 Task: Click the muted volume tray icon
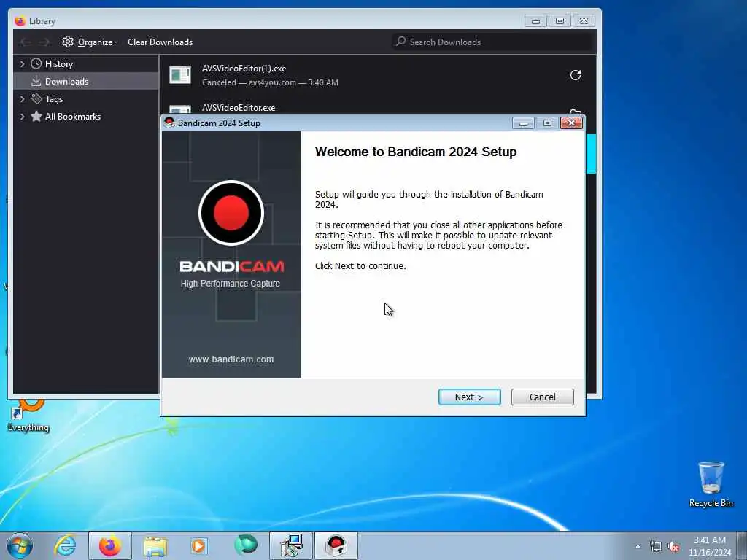click(673, 547)
